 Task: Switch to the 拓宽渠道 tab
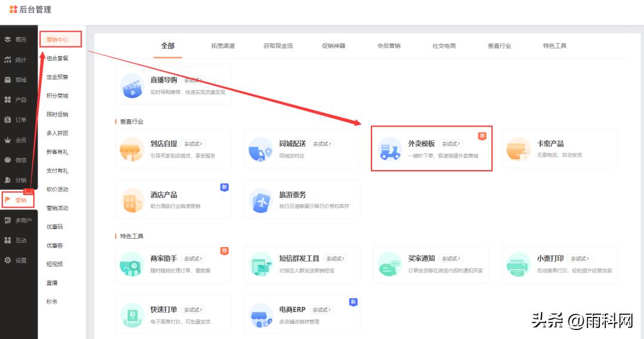coord(223,45)
